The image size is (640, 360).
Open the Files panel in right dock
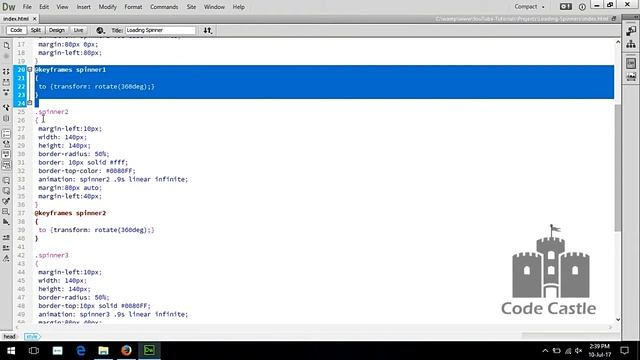pos(631,44)
